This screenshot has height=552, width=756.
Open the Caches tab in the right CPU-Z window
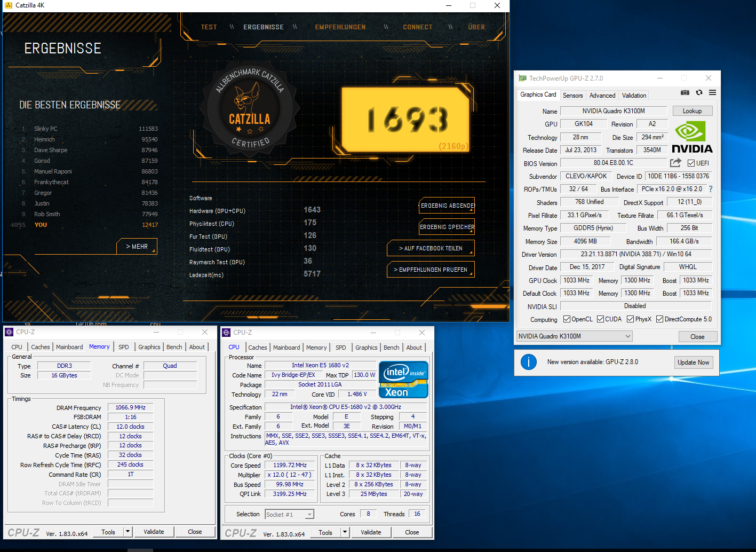(257, 348)
